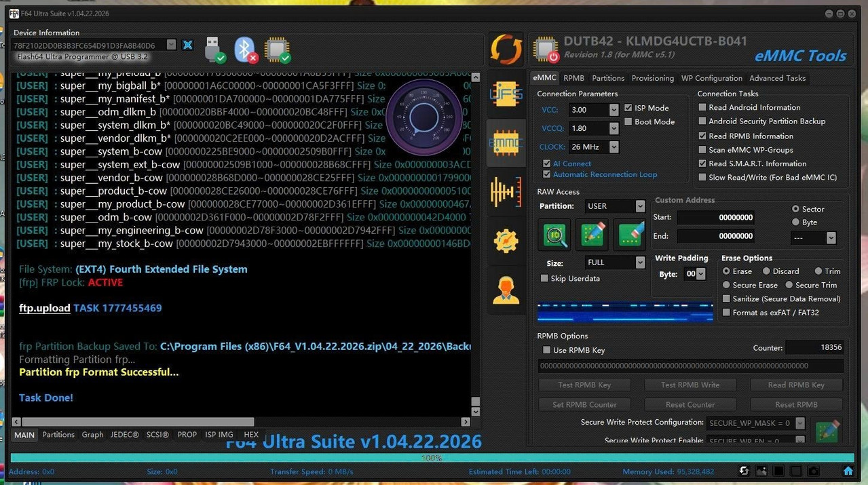This screenshot has width=868, height=485.
Task: Switch to the Advanced Tasks tab
Action: pyautogui.click(x=777, y=78)
